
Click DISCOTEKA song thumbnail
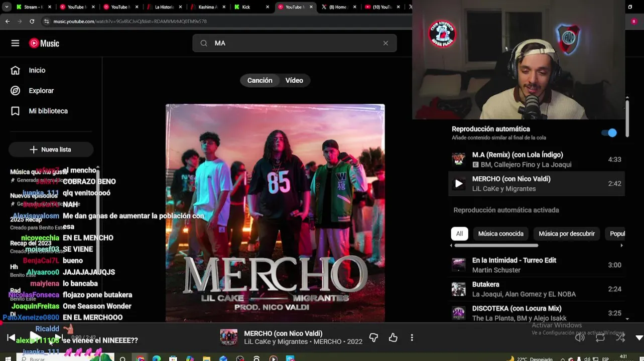coord(458,313)
